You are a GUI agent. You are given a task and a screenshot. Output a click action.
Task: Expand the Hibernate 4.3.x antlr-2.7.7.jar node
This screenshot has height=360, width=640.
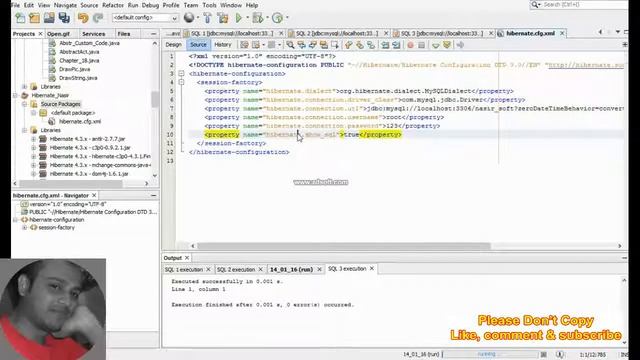pyautogui.click(x=33, y=139)
